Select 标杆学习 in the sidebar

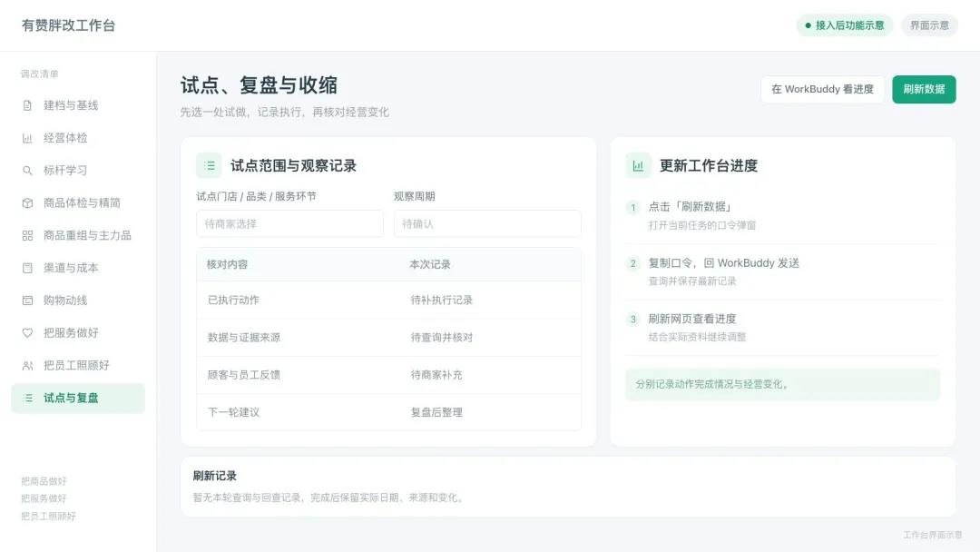coord(78,171)
